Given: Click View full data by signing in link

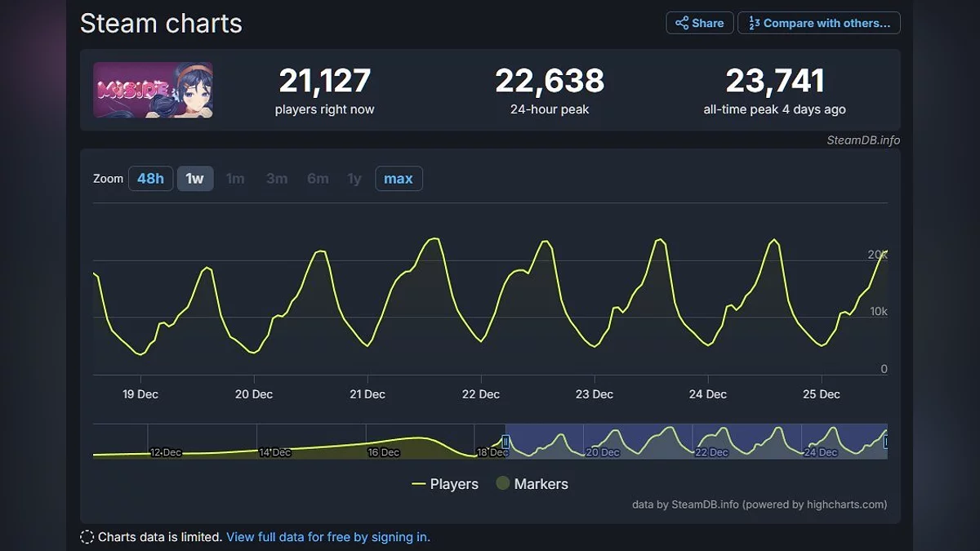Looking at the screenshot, I should point(328,536).
